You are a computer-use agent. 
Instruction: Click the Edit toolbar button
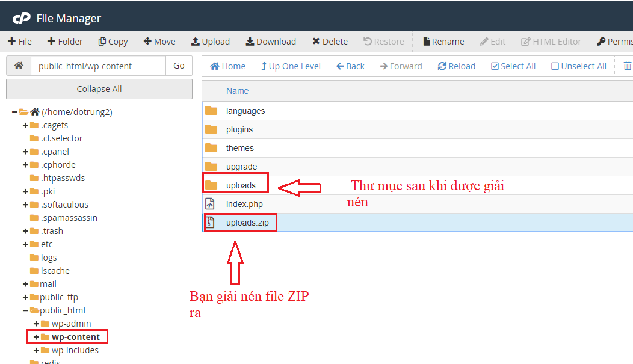493,42
